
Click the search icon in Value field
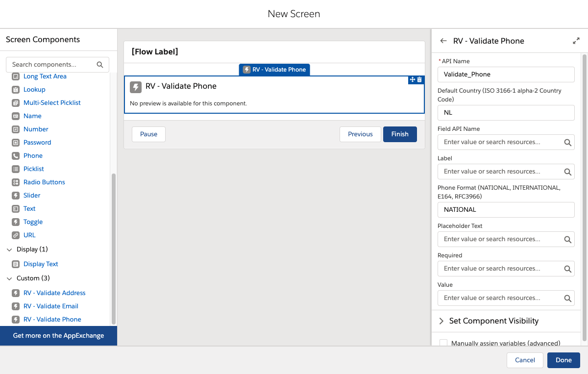[567, 298]
